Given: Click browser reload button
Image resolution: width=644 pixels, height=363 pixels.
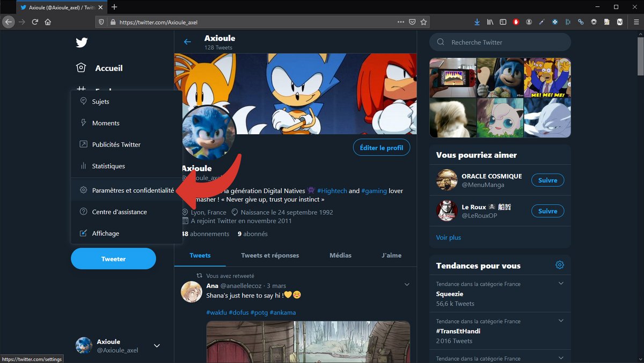Looking at the screenshot, I should pos(35,22).
